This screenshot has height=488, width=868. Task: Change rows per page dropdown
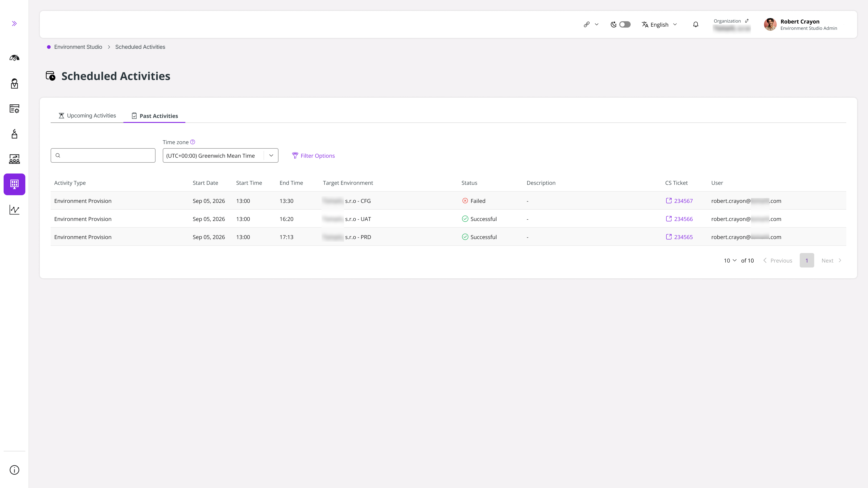coord(730,260)
